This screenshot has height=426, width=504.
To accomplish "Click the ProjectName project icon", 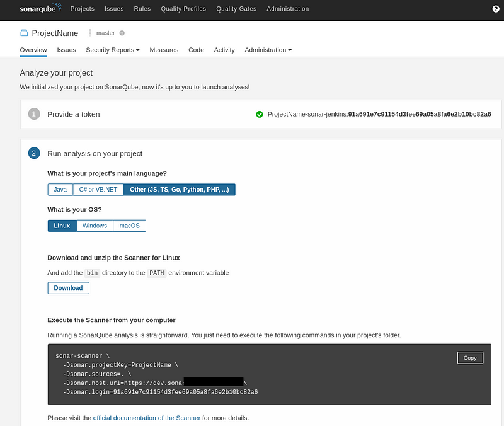I will (24, 33).
